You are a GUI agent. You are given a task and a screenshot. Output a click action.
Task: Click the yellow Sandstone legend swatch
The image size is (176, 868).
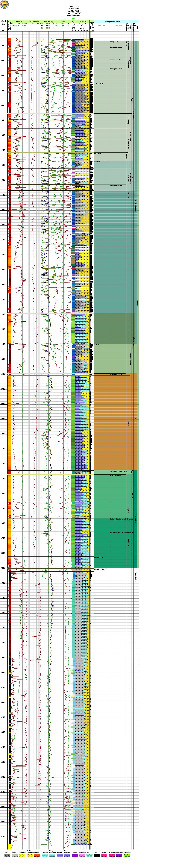[x=22, y=855]
